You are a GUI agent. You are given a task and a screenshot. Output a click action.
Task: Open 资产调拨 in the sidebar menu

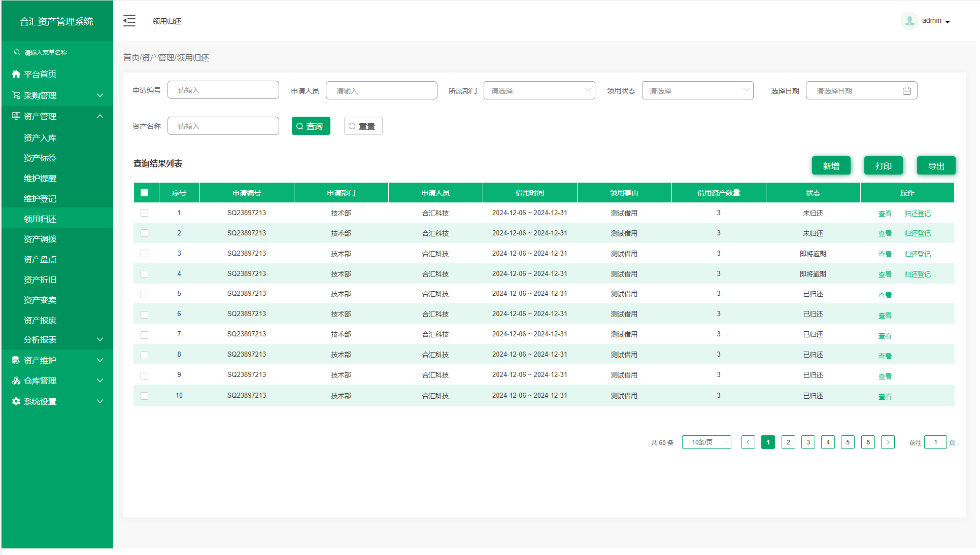tap(40, 239)
